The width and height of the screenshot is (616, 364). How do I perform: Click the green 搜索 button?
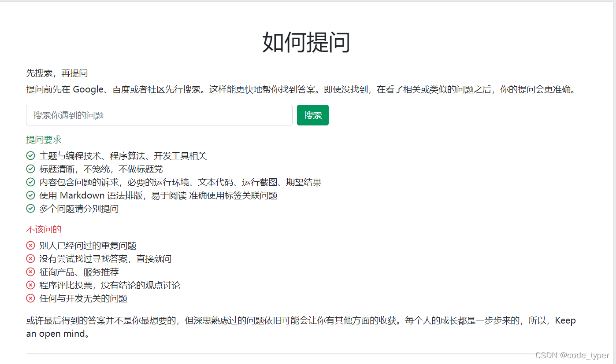click(x=312, y=115)
